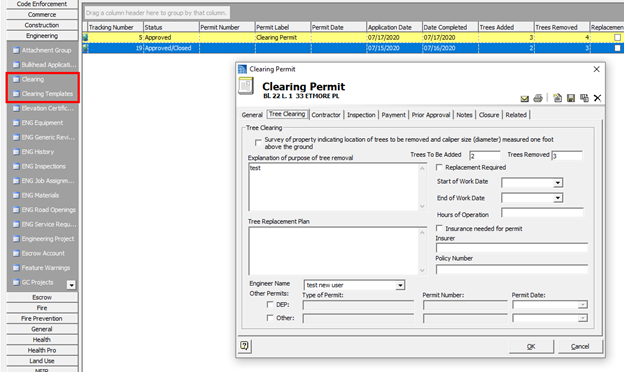Open the End of Work Date dropdown
The height and width of the screenshot is (372, 624).
(558, 198)
